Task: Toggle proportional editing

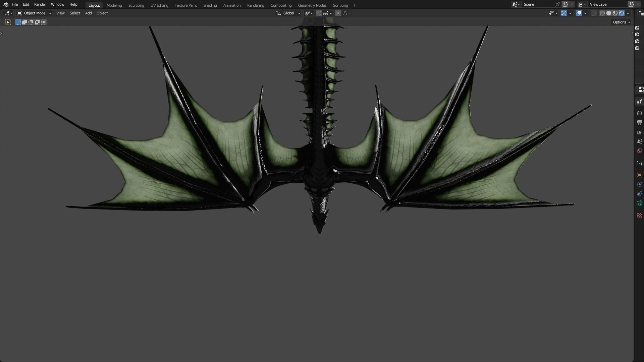Action: pyautogui.click(x=338, y=13)
